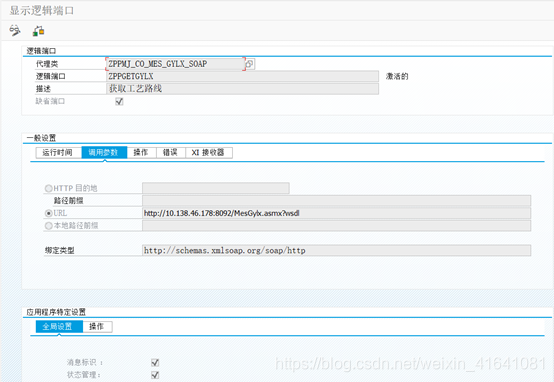Select the 调用参数 tab
Screen dimensions: 554x382
(x=104, y=153)
